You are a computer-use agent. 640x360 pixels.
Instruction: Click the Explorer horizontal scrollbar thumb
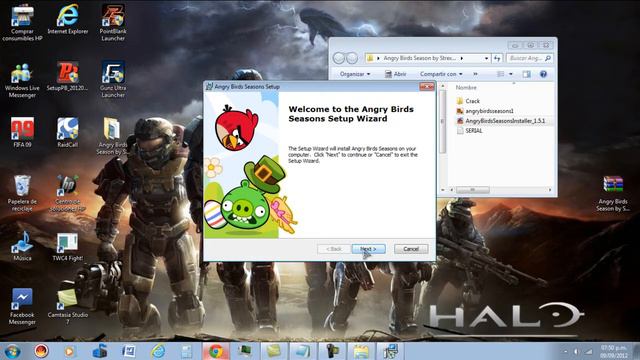click(x=473, y=190)
